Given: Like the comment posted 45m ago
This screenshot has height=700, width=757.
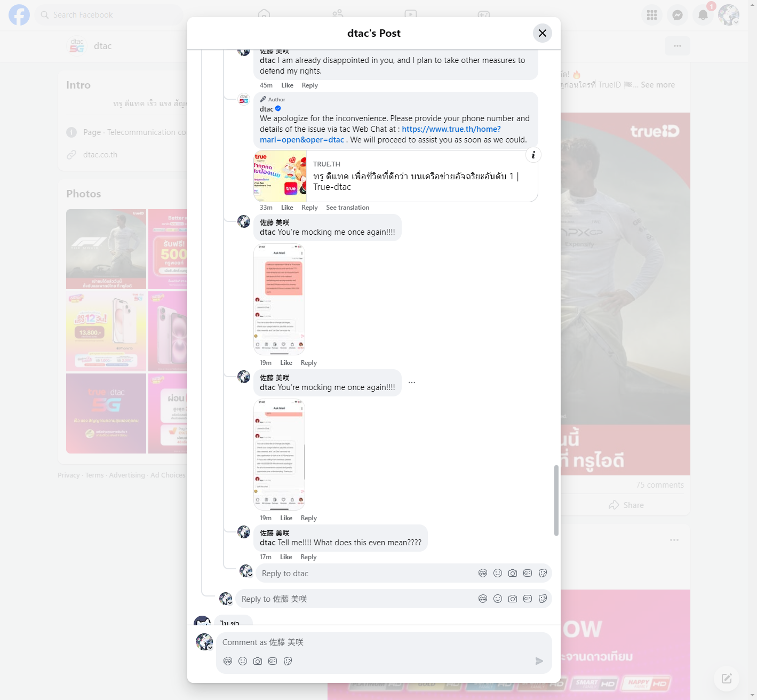Looking at the screenshot, I should (x=287, y=85).
